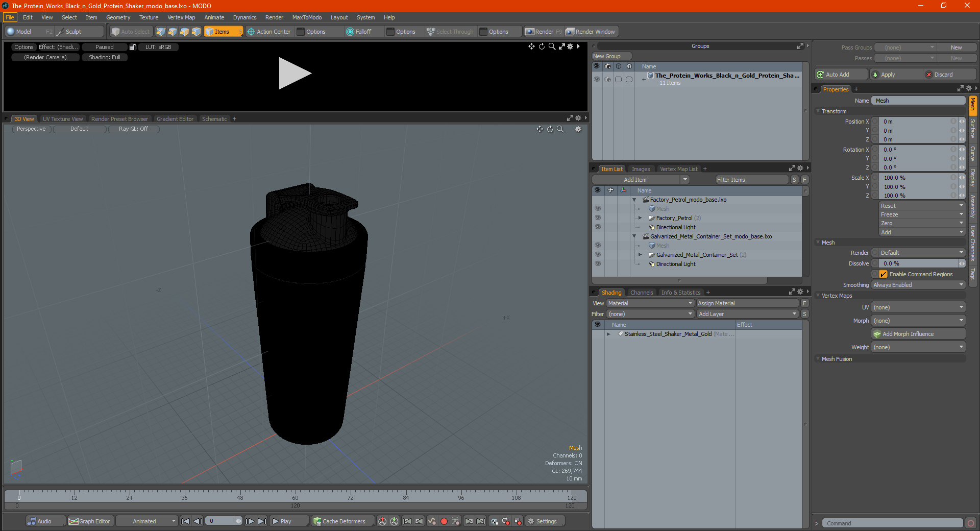980x531 pixels.
Task: Step to previous frame
Action: [x=198, y=521]
